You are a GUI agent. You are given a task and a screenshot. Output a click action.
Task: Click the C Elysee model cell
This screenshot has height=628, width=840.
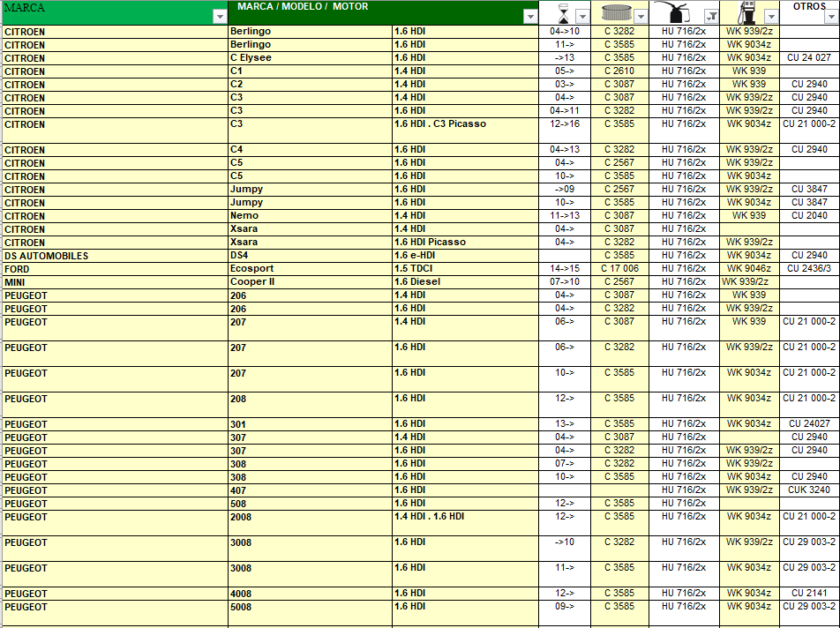[x=310, y=58]
